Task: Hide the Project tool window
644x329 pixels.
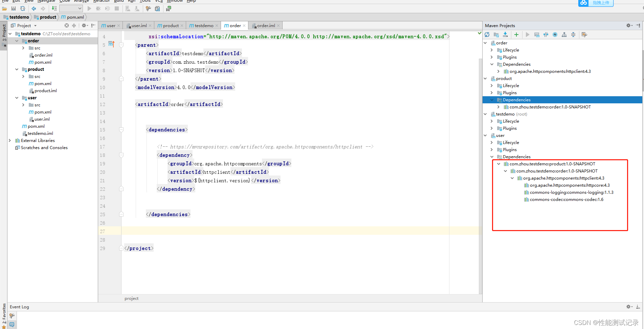Action: pyautogui.click(x=93, y=25)
